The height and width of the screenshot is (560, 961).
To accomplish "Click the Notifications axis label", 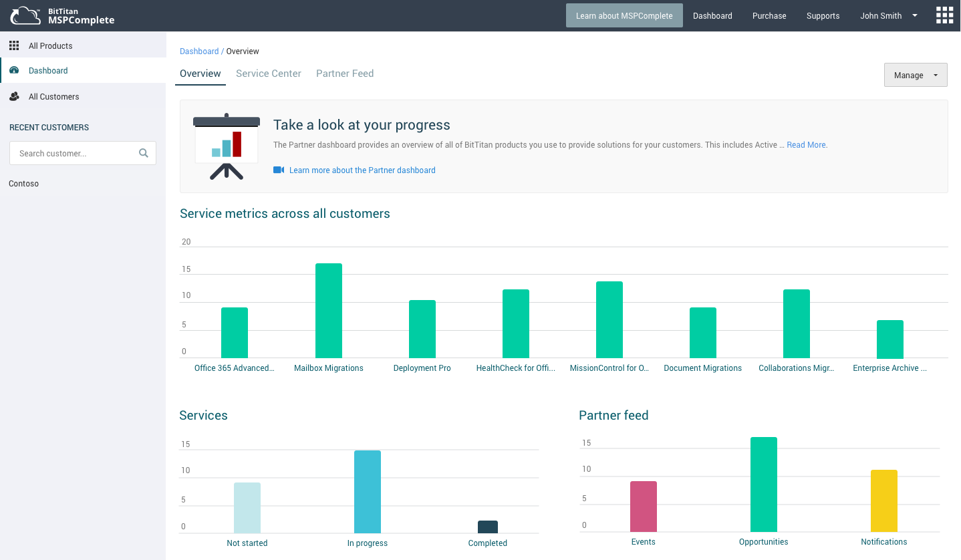I will pyautogui.click(x=884, y=541).
